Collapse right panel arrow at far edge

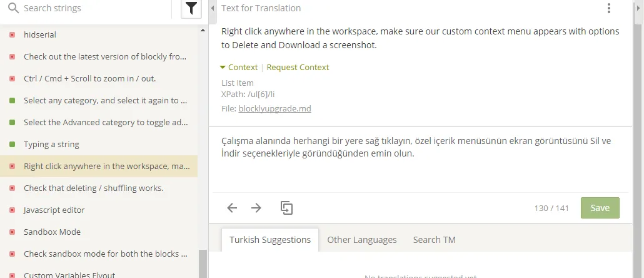637,8
